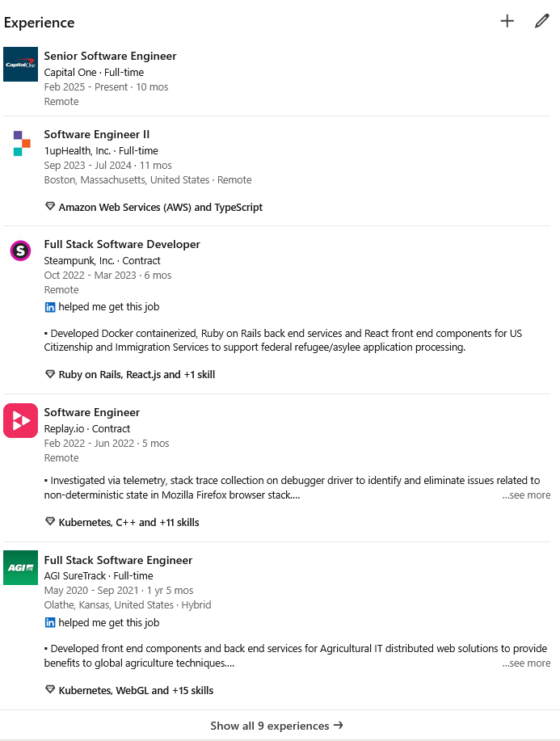Click the LinkedIn icon under AGI SureTrack job
This screenshot has width=560, height=741.
(x=50, y=623)
